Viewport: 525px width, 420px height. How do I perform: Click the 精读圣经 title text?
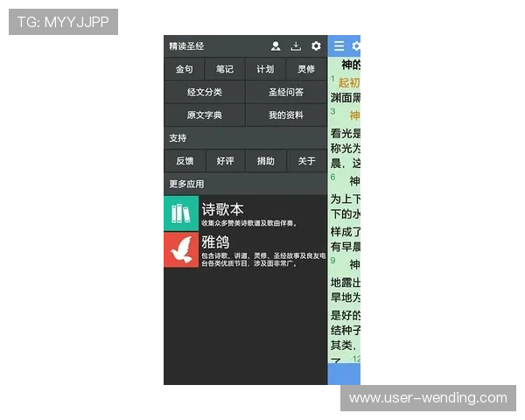(186, 45)
